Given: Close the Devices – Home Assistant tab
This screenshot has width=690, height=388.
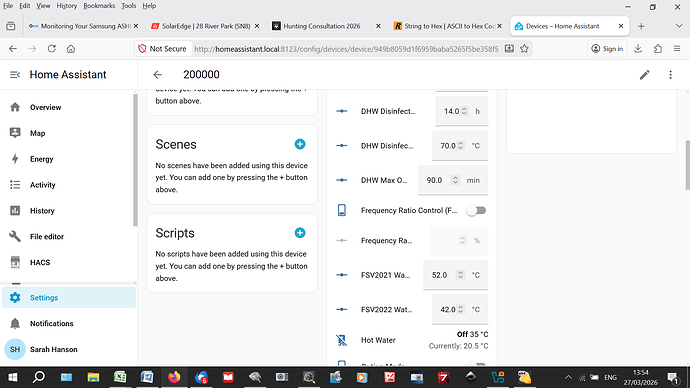Looking at the screenshot, I should click(621, 26).
